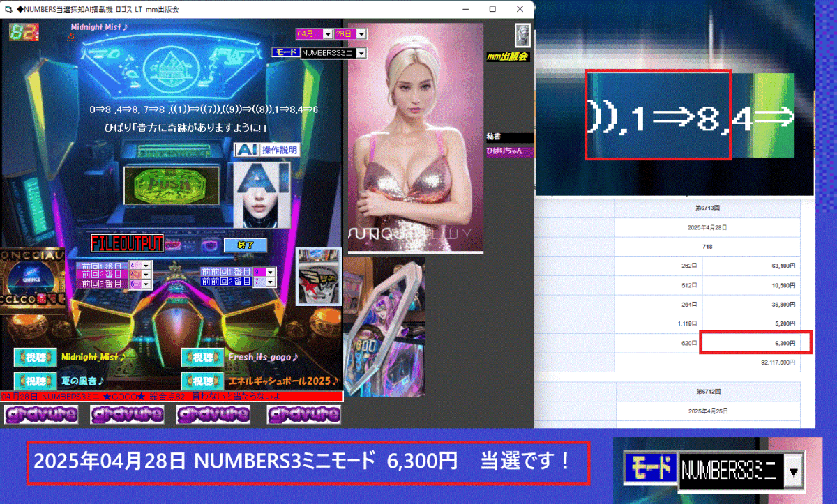Click the 終了 exit button
This screenshot has width=837, height=504.
click(245, 245)
